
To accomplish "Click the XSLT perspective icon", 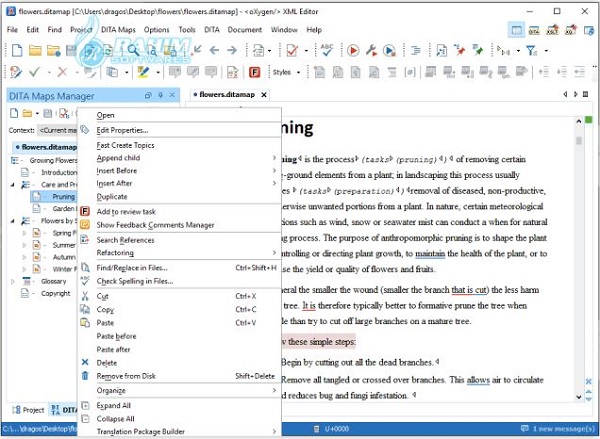I will [x=553, y=30].
